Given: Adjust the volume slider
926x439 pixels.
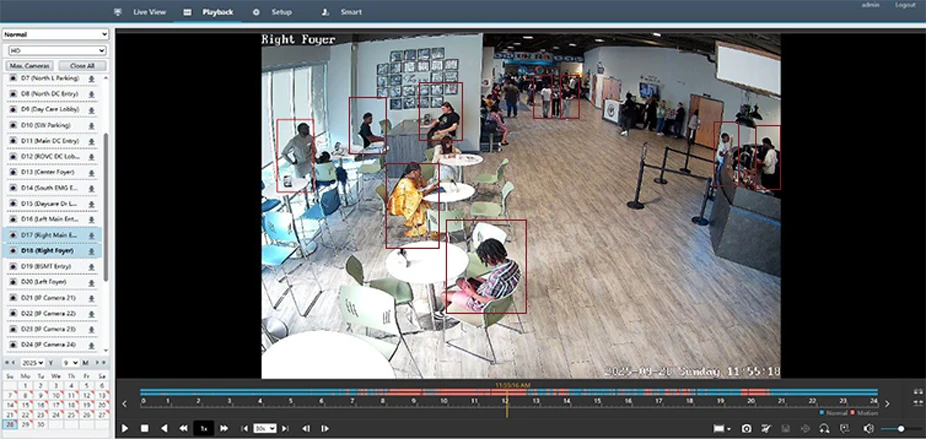Looking at the screenshot, I should (901, 428).
